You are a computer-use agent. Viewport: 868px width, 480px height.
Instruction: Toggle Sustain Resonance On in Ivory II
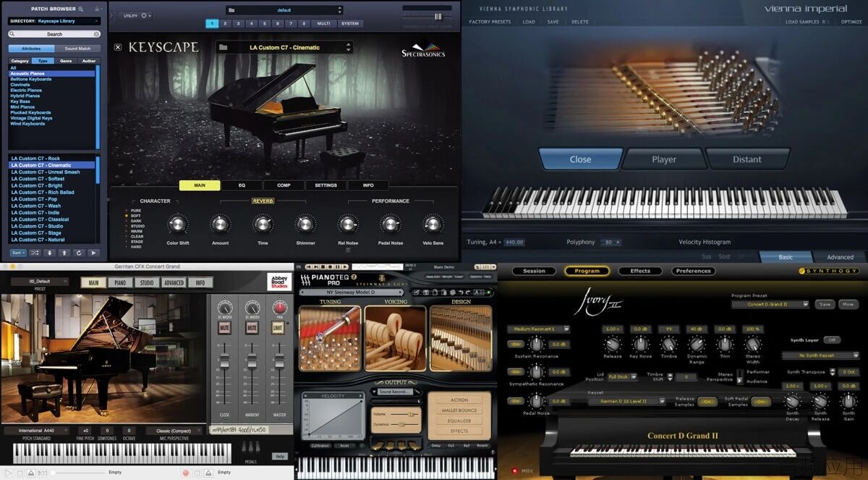point(516,345)
